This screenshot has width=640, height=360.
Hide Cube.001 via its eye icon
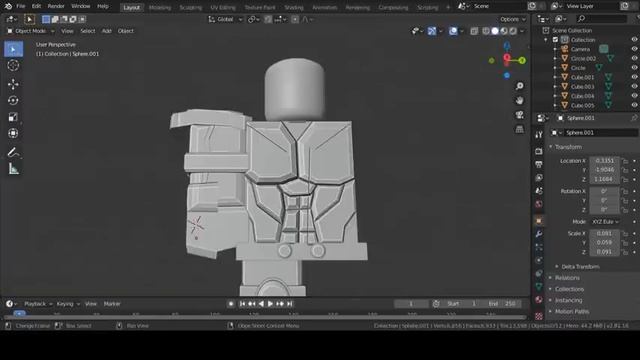[x=634, y=77]
